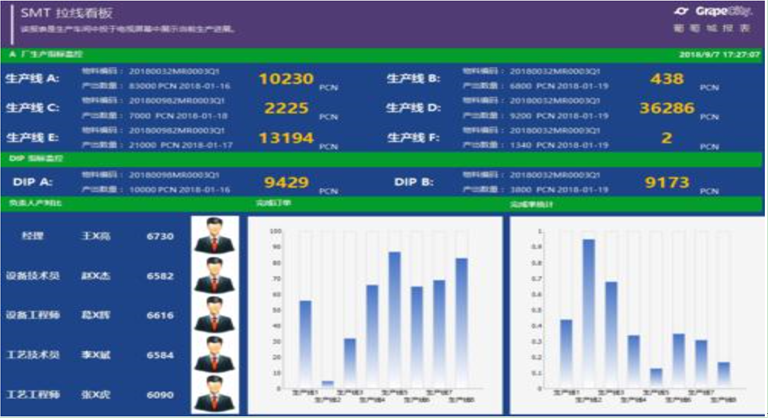Click the production line D value 36286

click(x=667, y=108)
